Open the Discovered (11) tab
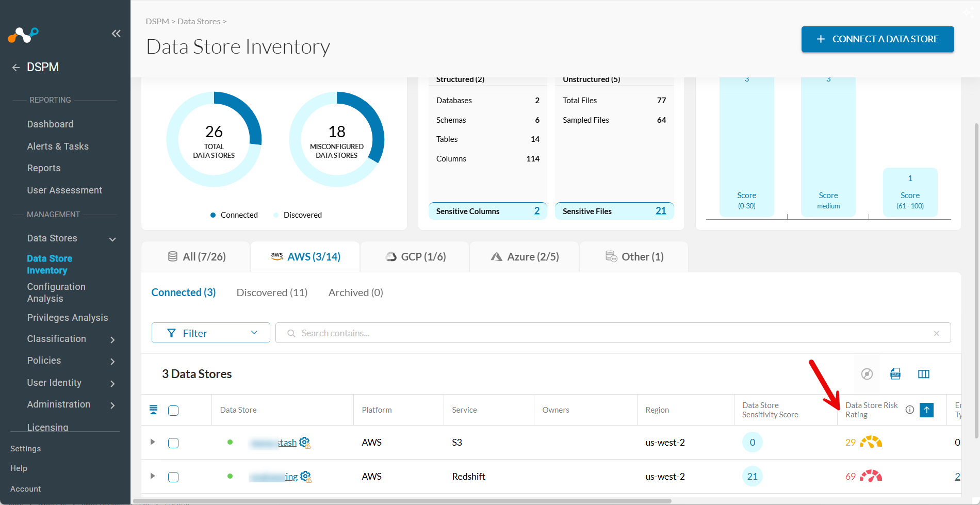This screenshot has height=505, width=980. (x=272, y=292)
